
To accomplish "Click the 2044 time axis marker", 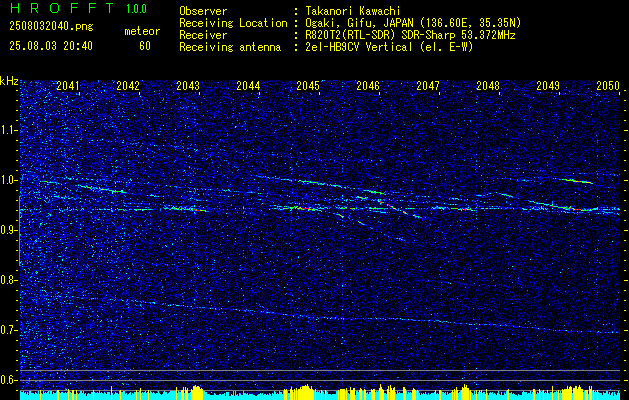I will coord(248,86).
